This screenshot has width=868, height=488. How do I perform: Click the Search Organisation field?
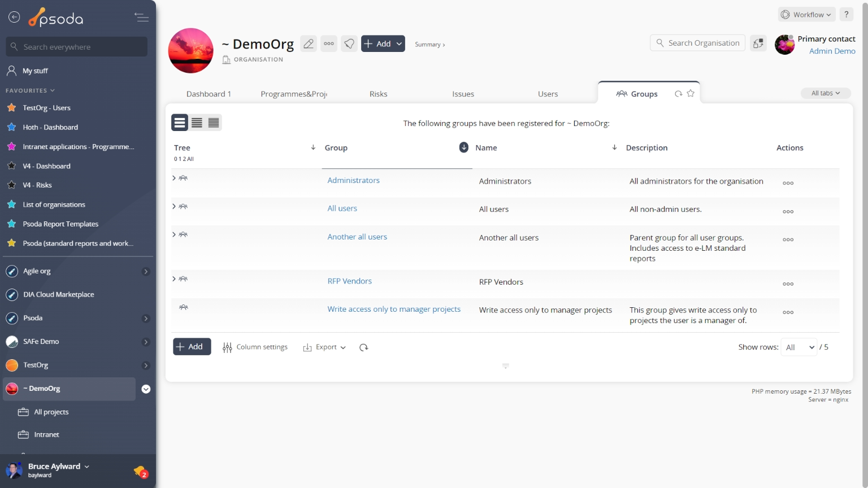[698, 43]
